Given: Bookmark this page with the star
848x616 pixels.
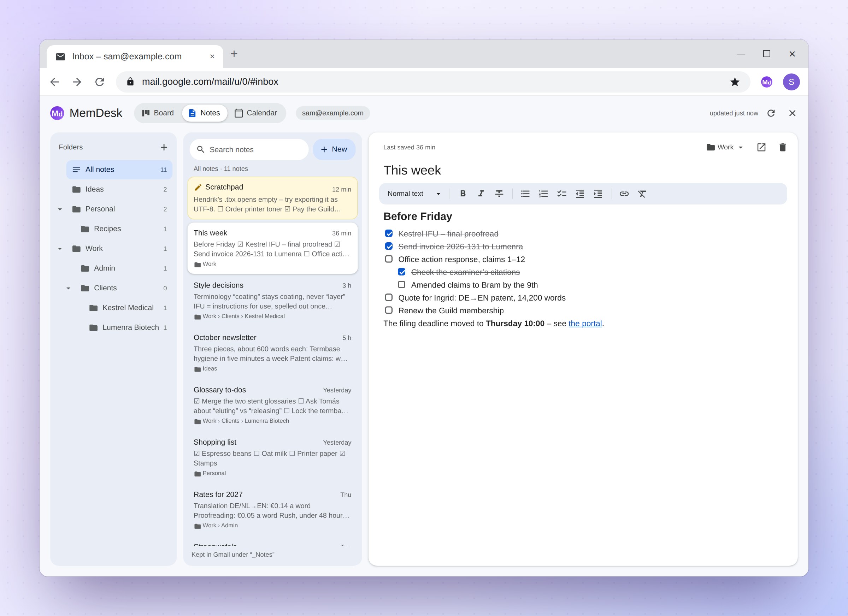Looking at the screenshot, I should click(735, 82).
